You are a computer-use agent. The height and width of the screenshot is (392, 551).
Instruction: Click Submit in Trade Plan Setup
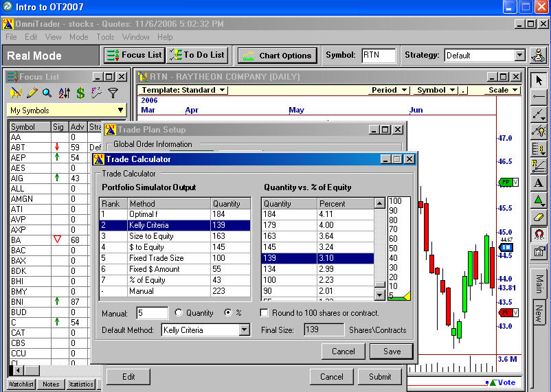(379, 376)
